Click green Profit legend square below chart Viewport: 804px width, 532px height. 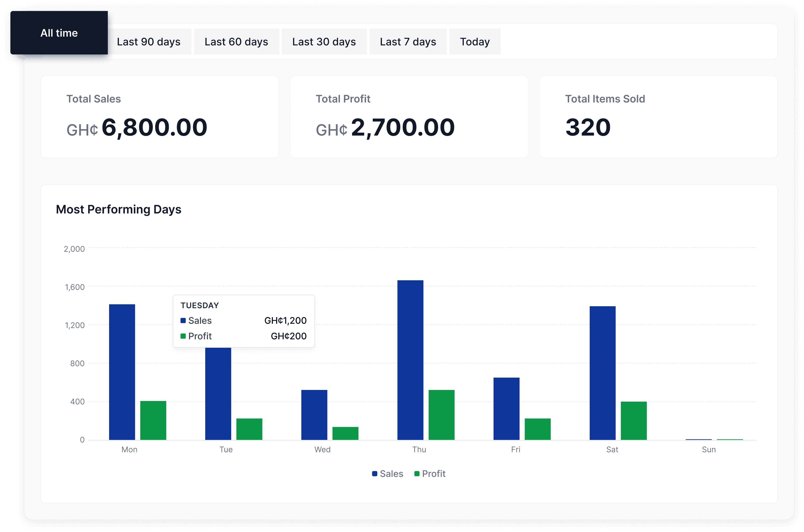[417, 474]
